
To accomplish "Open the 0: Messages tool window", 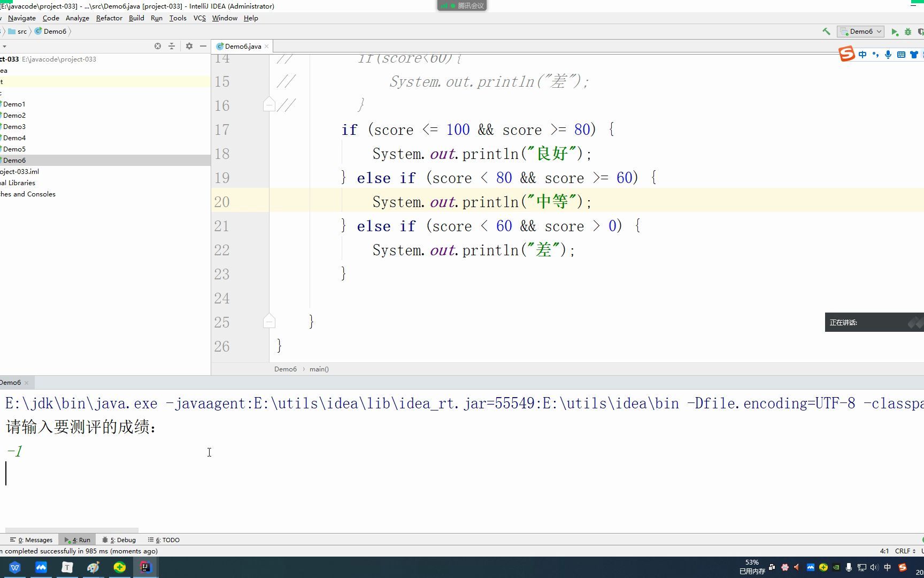I will [32, 540].
